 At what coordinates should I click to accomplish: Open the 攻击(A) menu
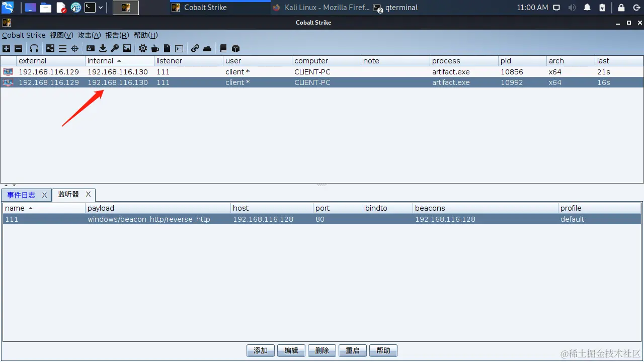pos(89,35)
